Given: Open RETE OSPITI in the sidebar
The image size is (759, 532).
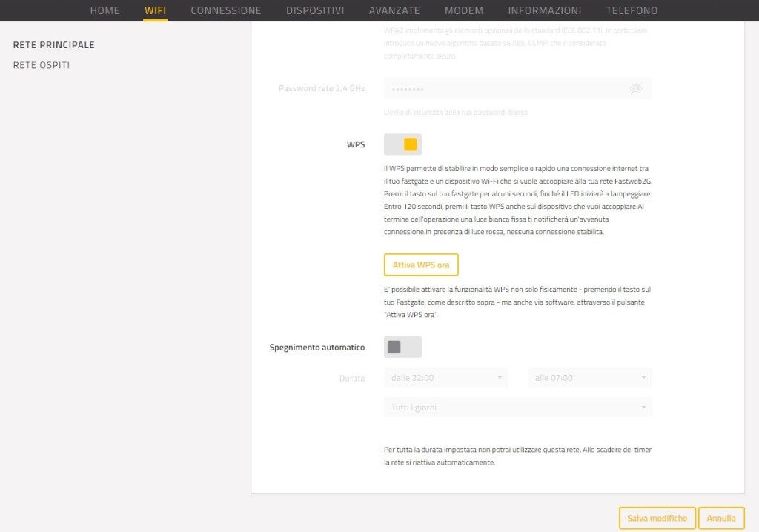Looking at the screenshot, I should pyautogui.click(x=42, y=66).
